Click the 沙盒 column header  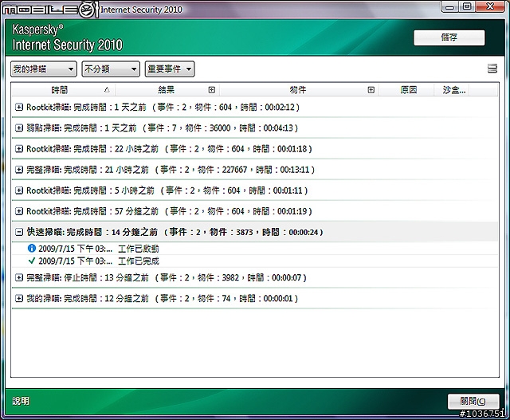click(x=453, y=90)
